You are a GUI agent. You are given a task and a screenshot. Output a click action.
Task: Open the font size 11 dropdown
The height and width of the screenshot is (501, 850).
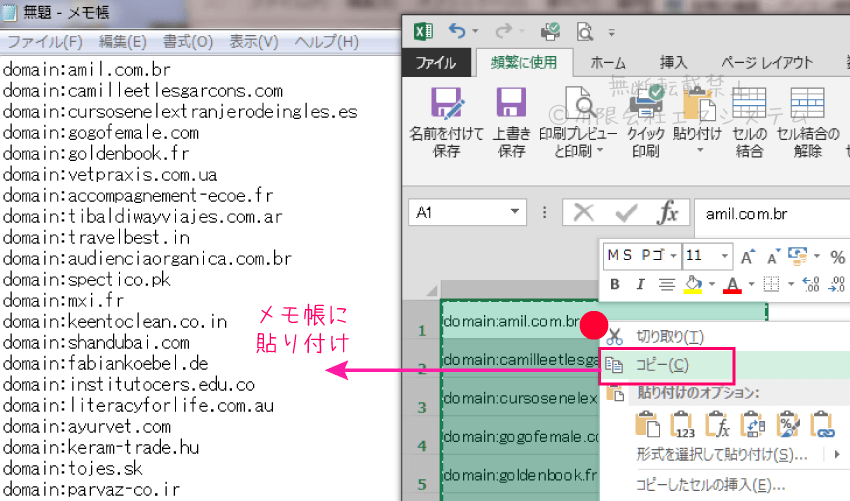[x=724, y=255]
